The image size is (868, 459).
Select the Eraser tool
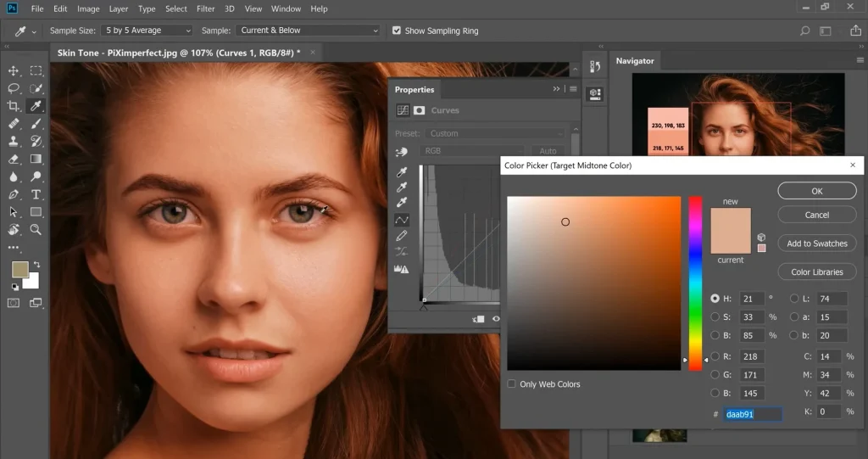tap(14, 160)
